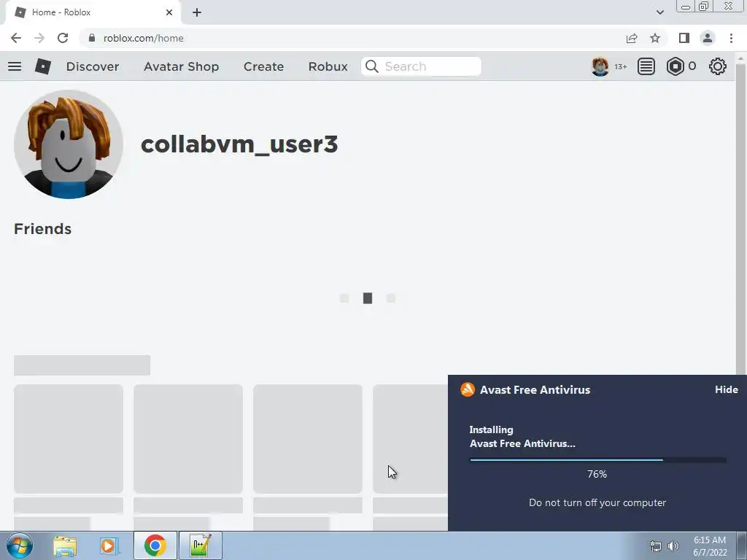Click the 76% progress text
Screen dimensions: 747x560
597,474
